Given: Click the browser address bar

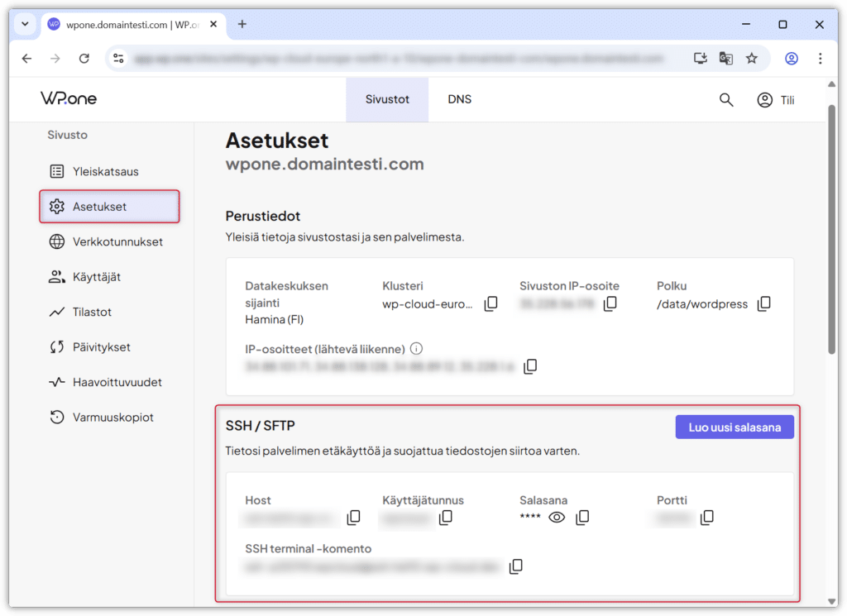Looking at the screenshot, I should click(x=397, y=59).
